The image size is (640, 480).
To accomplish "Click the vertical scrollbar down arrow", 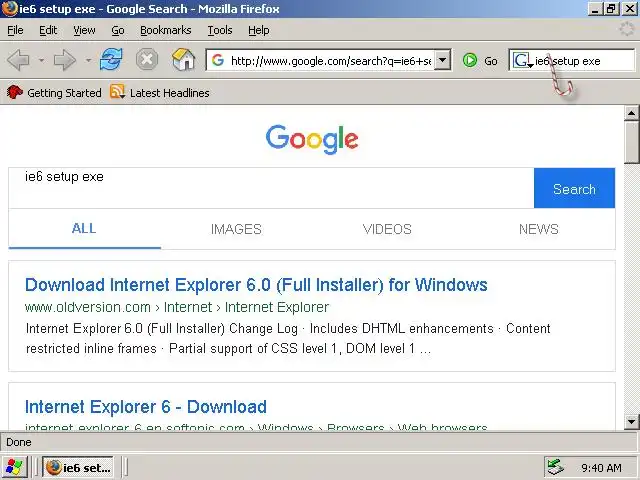I will (x=631, y=421).
